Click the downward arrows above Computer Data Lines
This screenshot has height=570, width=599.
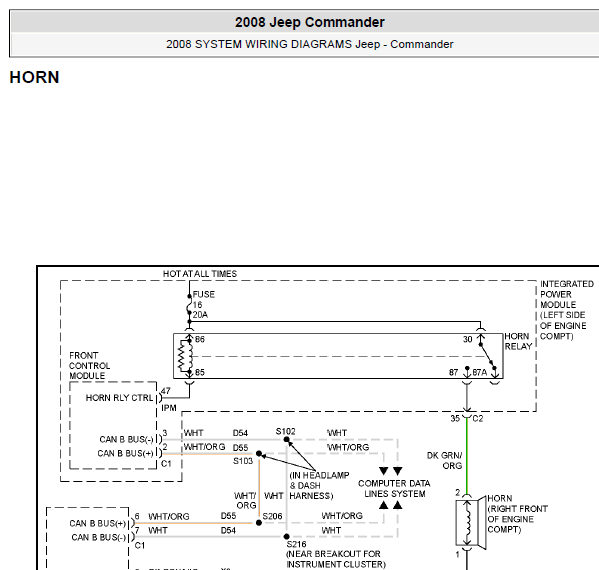coord(391,471)
